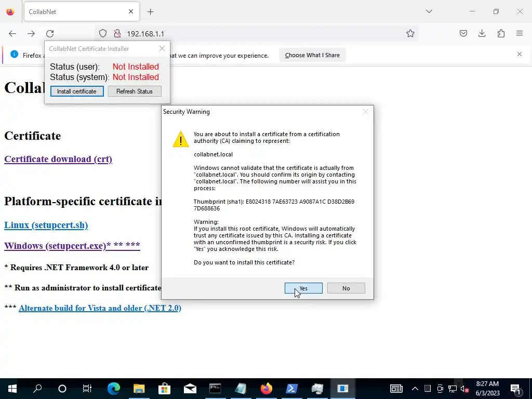Image resolution: width=532 pixels, height=399 pixels.
Task: Click Yes in the Security Warning dialog
Action: point(303,288)
